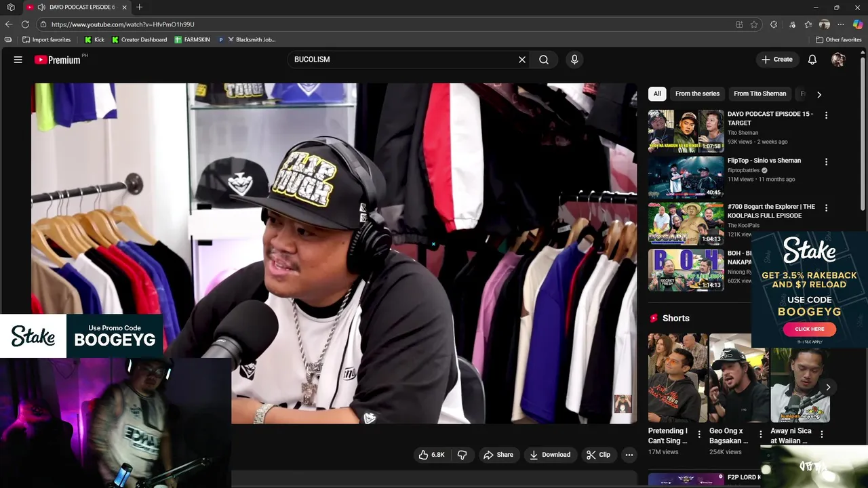Reload the current page
Image resolution: width=868 pixels, height=488 pixels.
click(25, 24)
